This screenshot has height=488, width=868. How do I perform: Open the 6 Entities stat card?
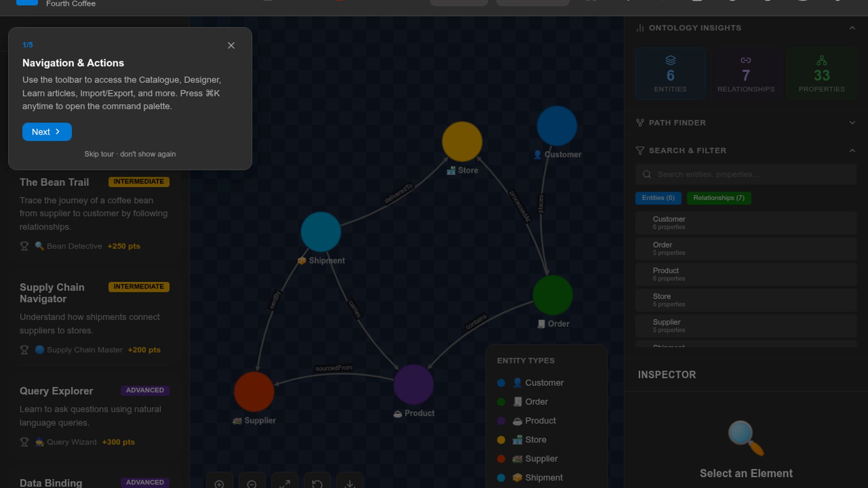(x=670, y=74)
